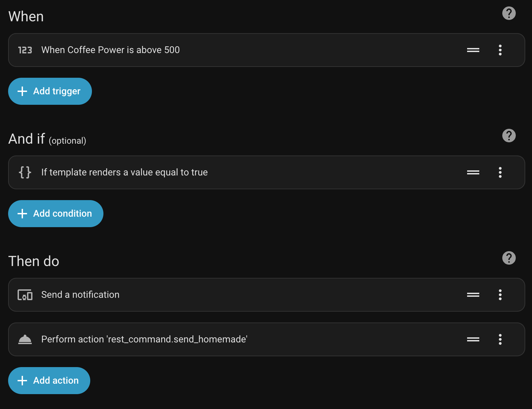The image size is (532, 409).
Task: Open options menu for the Coffee Power trigger
Action: 500,50
